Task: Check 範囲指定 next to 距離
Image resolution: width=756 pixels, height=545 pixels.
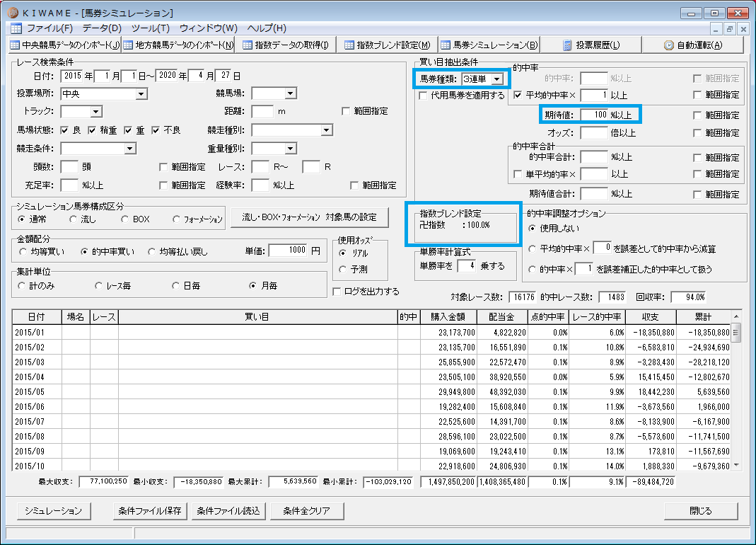Action: click(346, 112)
